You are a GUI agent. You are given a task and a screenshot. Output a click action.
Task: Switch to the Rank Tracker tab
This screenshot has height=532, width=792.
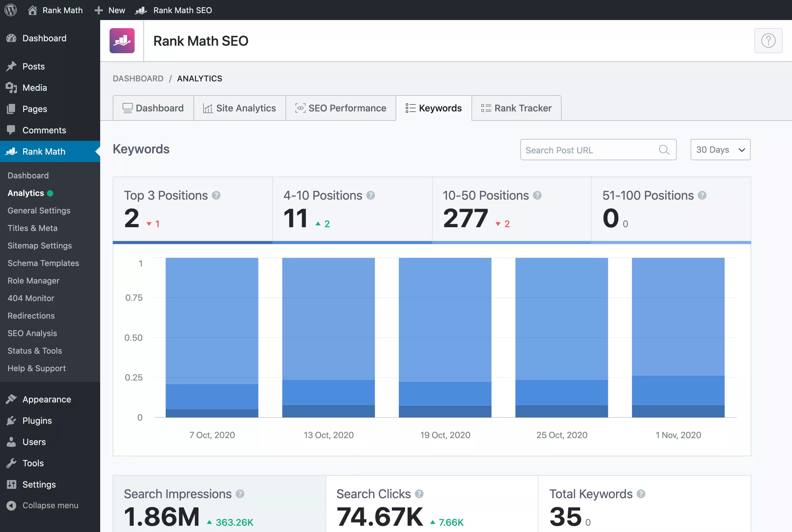coord(516,108)
